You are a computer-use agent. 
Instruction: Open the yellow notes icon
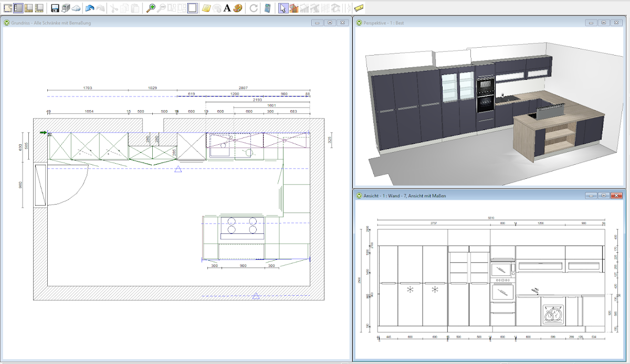(206, 8)
